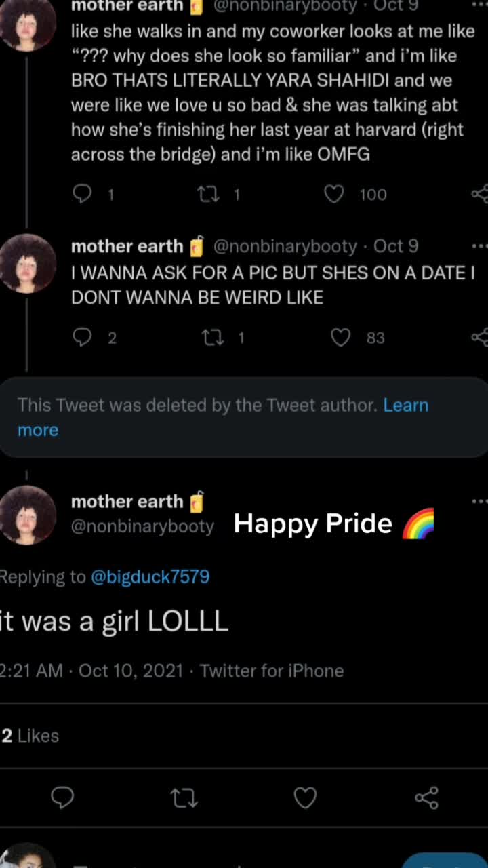View the 2 Likes list

coord(30,736)
